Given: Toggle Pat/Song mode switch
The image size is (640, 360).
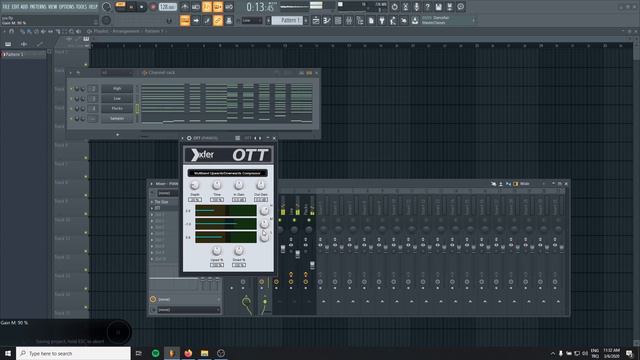Looking at the screenshot, I should [120, 7].
